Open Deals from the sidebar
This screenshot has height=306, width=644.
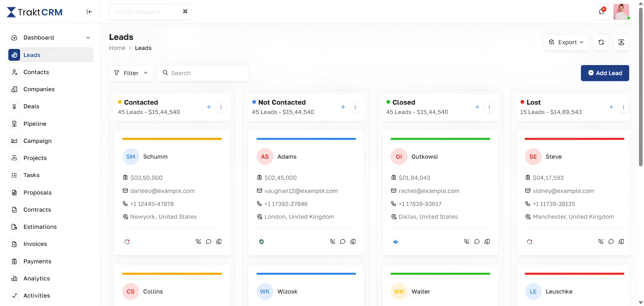31,106
